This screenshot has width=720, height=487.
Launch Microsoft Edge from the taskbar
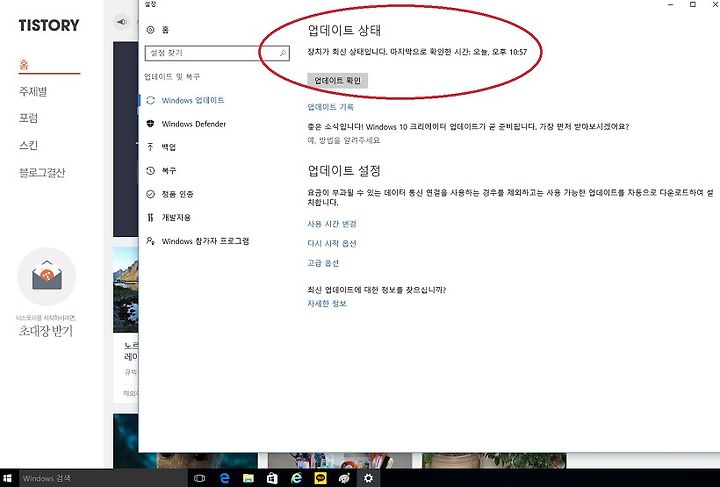click(225, 478)
